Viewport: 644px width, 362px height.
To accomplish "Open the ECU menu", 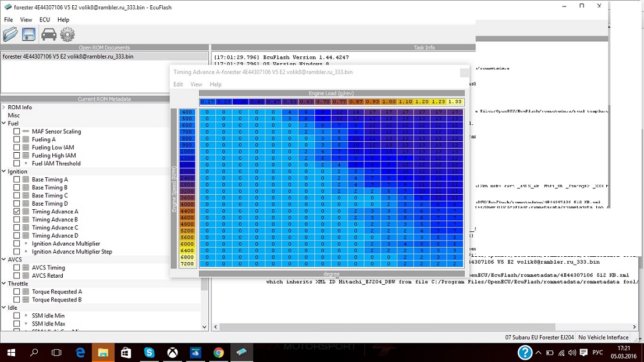I will [44, 20].
